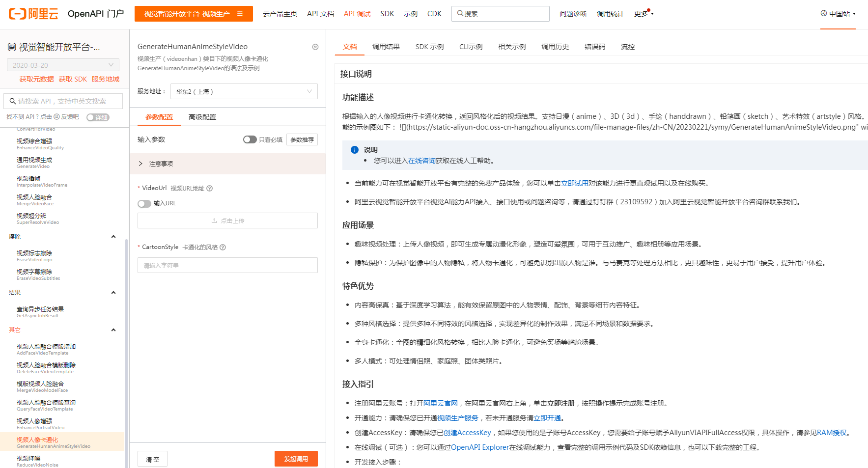The height and width of the screenshot is (468, 868).
Task: Click the 立即试用 link
Action: coord(575,183)
